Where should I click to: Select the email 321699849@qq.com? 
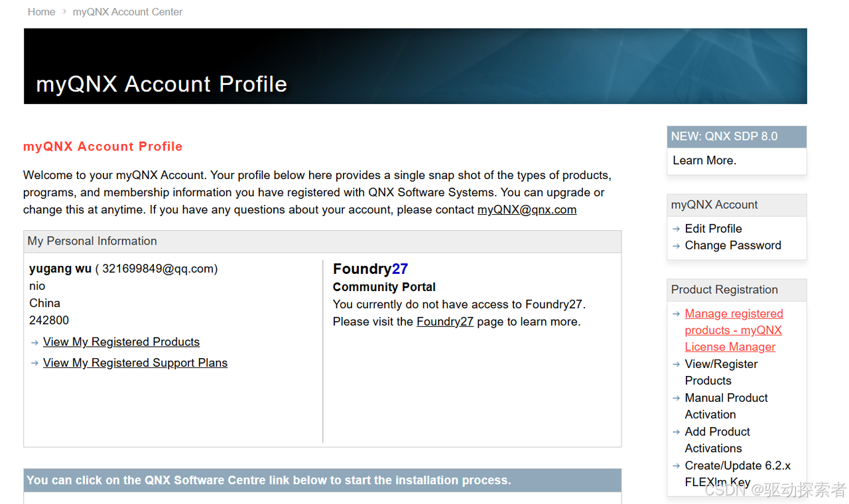click(x=158, y=269)
